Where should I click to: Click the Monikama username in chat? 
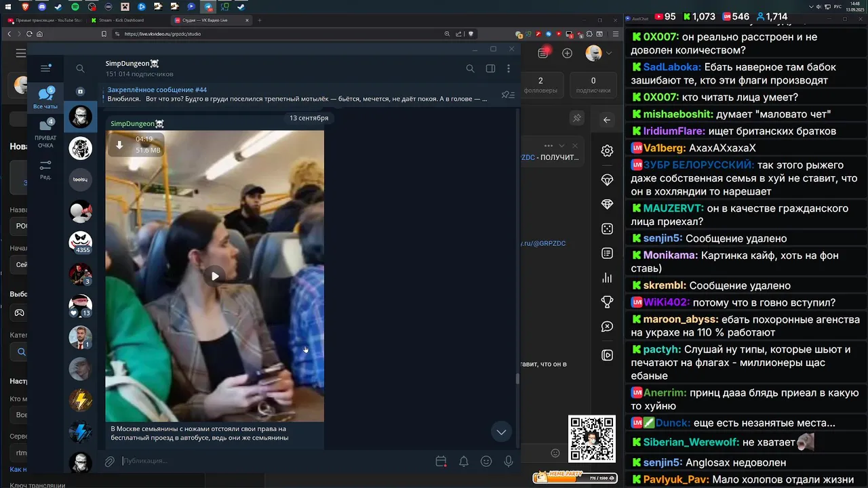pyautogui.click(x=670, y=256)
